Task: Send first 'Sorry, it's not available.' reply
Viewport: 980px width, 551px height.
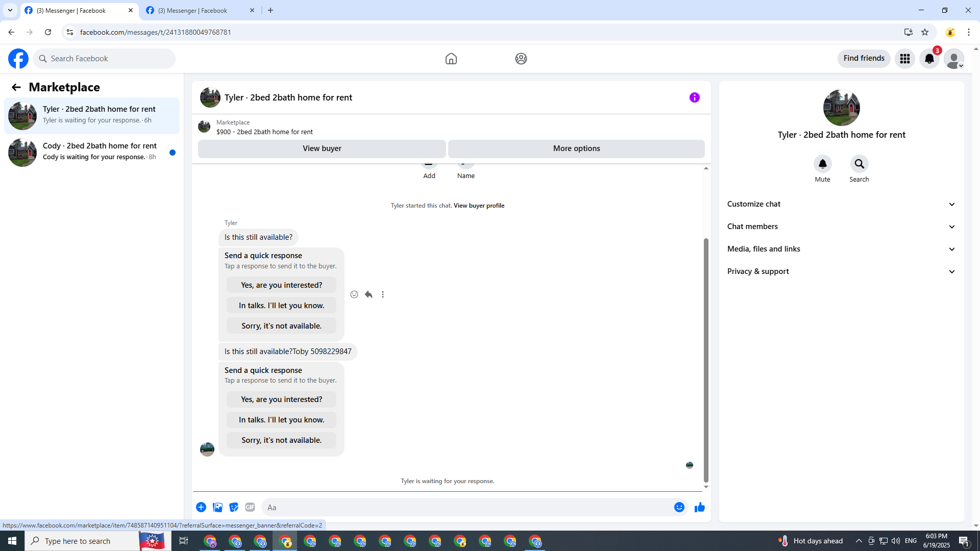Action: tap(281, 326)
